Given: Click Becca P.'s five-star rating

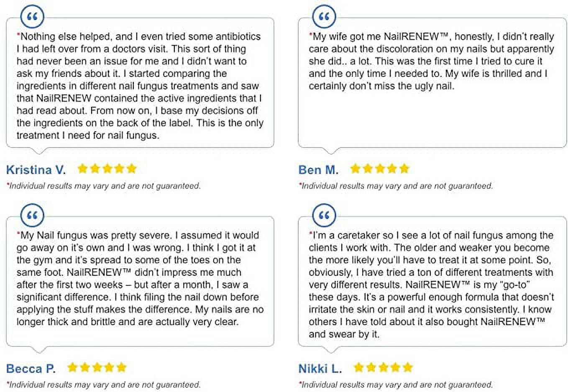Looking at the screenshot, I should [97, 367].
